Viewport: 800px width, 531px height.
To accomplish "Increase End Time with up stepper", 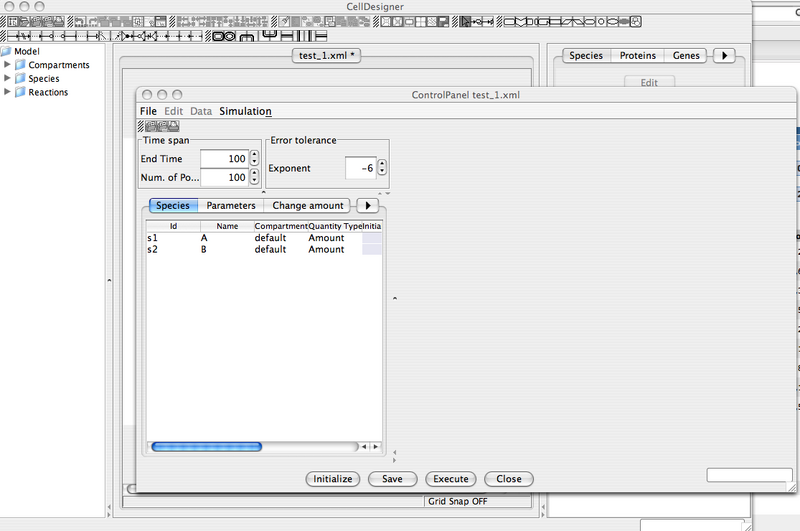I will (254, 155).
